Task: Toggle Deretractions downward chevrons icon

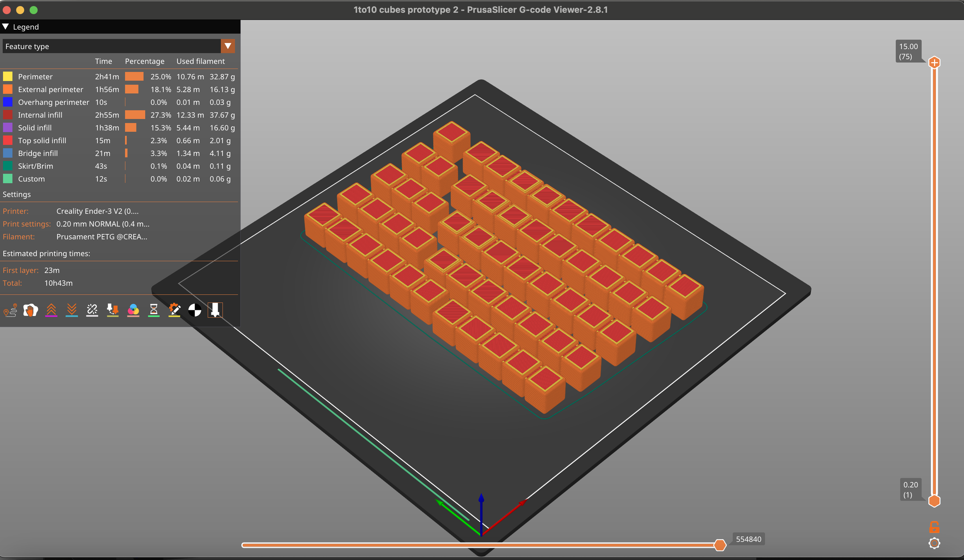Action: pos(72,310)
